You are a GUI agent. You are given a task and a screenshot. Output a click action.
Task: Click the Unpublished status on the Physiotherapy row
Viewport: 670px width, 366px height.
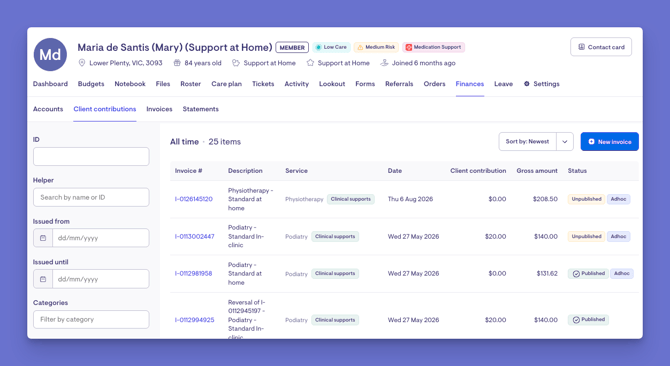[x=586, y=199]
